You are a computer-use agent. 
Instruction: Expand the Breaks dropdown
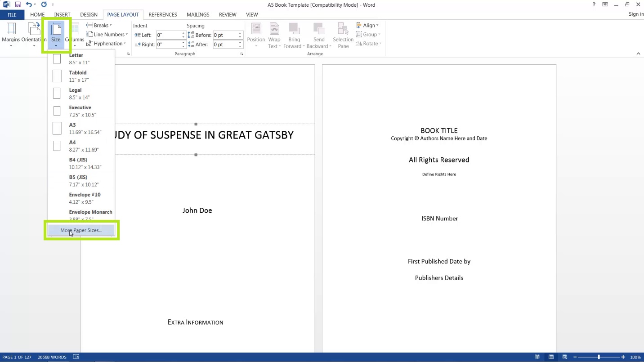point(111,26)
